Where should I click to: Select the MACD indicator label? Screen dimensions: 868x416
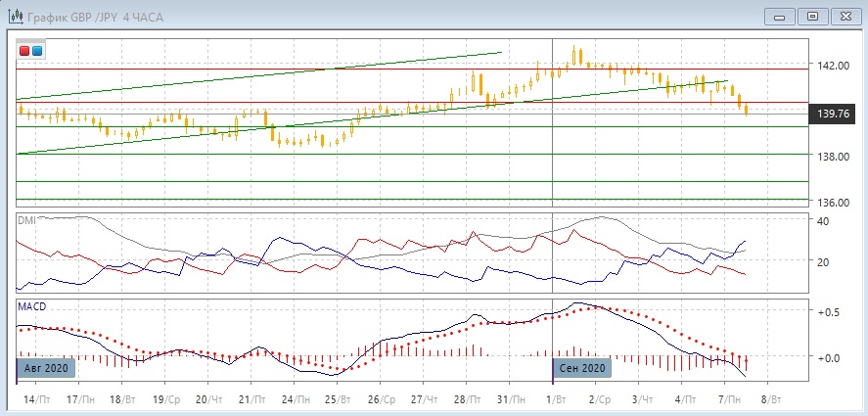pyautogui.click(x=31, y=306)
